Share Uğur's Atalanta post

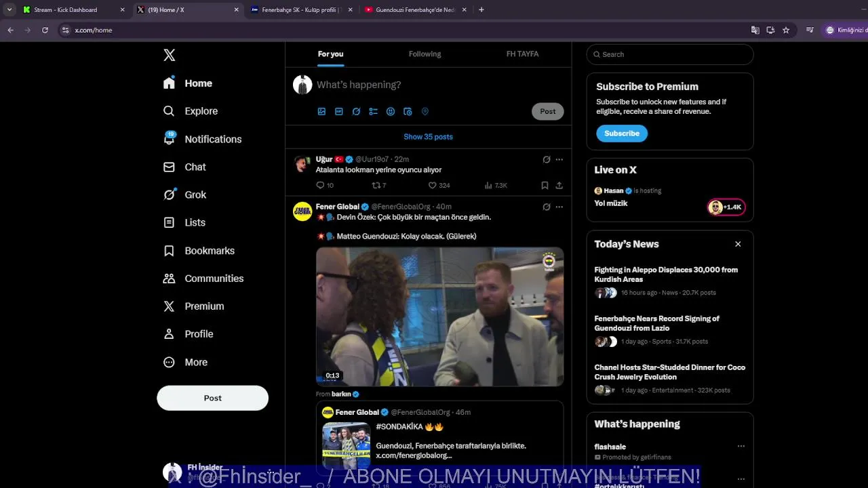559,185
